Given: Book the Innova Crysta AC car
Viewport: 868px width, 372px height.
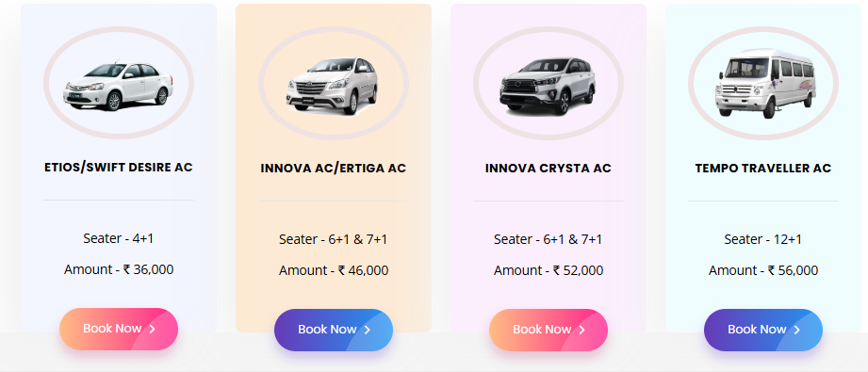Looking at the screenshot, I should click(x=548, y=330).
